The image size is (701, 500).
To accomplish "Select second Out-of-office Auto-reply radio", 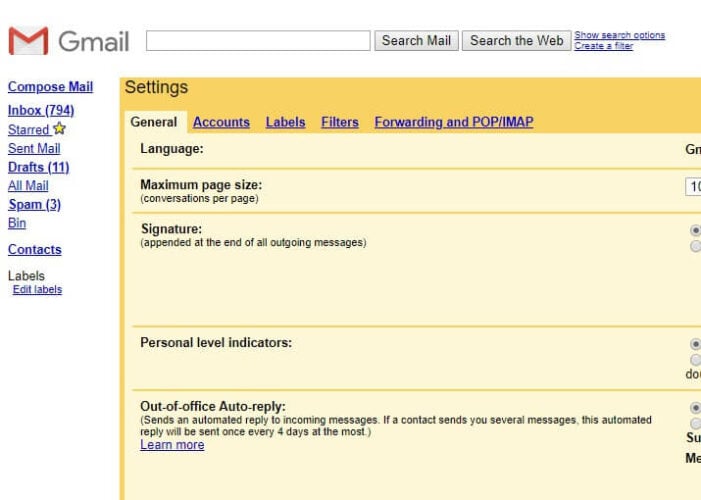I will [x=695, y=423].
